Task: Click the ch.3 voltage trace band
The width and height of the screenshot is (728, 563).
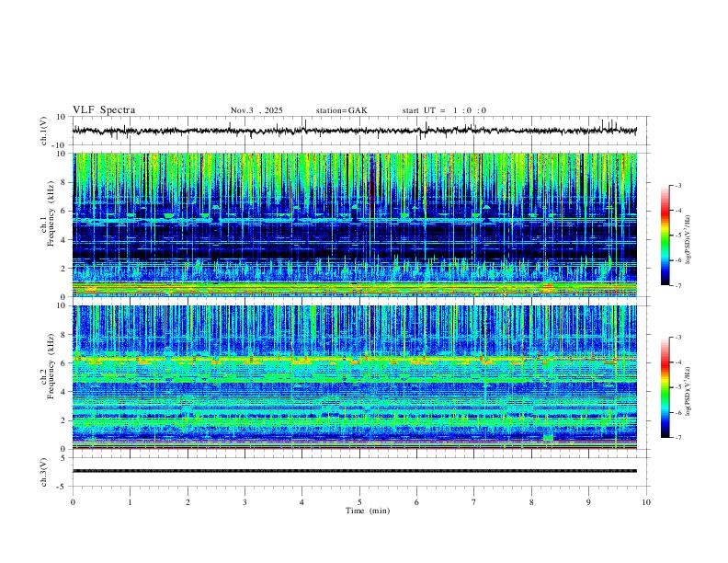Action: tap(355, 471)
